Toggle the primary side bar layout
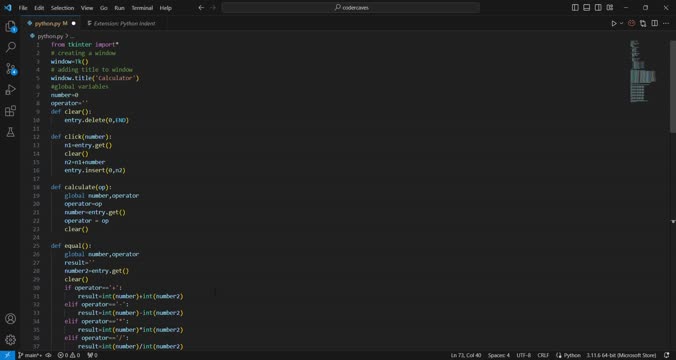The image size is (676, 360). click(x=575, y=8)
